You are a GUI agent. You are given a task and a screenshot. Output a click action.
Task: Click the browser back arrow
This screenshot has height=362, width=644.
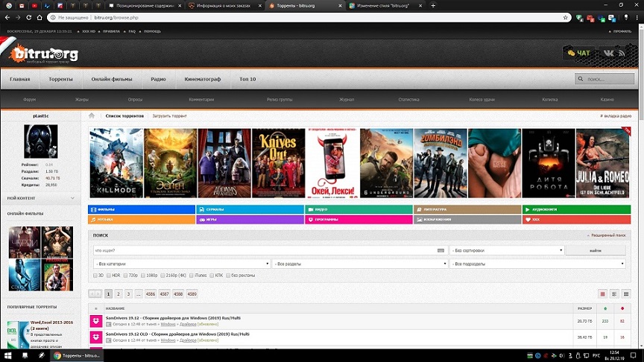point(7,18)
